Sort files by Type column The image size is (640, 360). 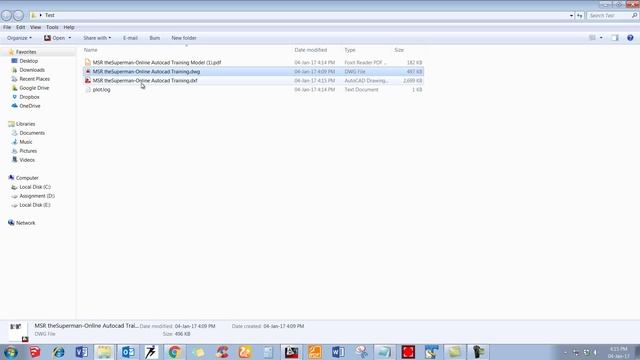point(350,50)
